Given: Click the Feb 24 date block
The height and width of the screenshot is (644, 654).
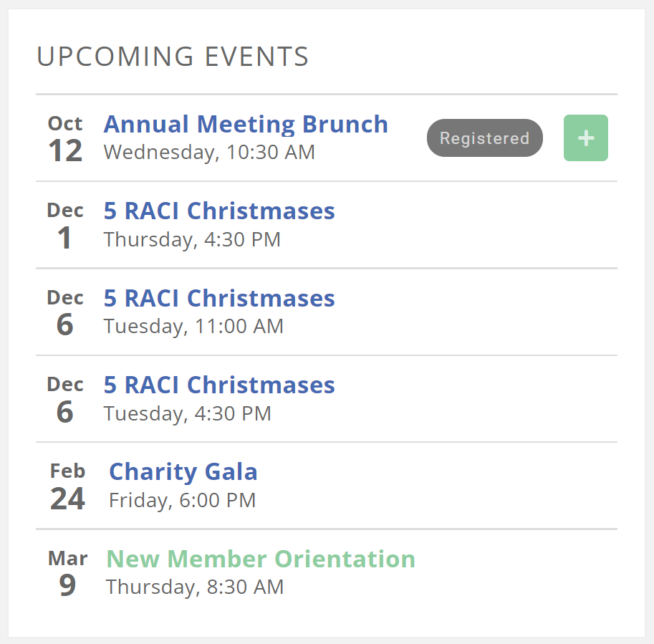Looking at the screenshot, I should 67,486.
